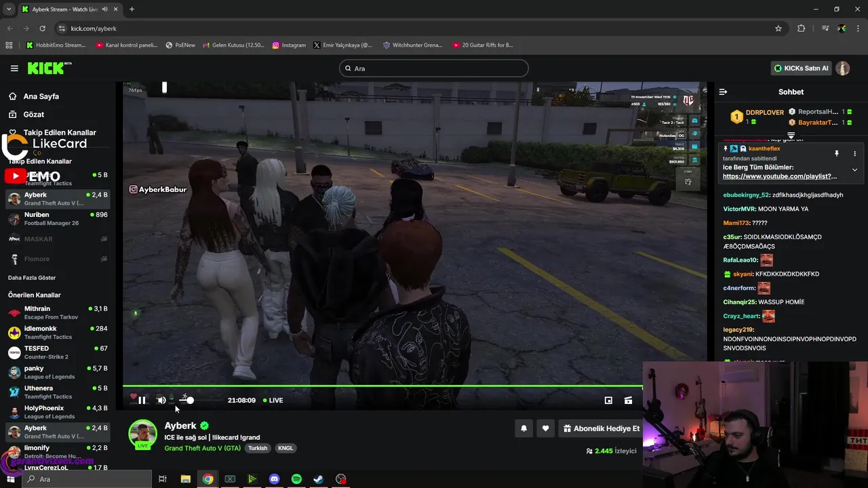Open Gelen Kutusu Gmail bookmark
Viewport: 868px width, 488px height.
233,45
